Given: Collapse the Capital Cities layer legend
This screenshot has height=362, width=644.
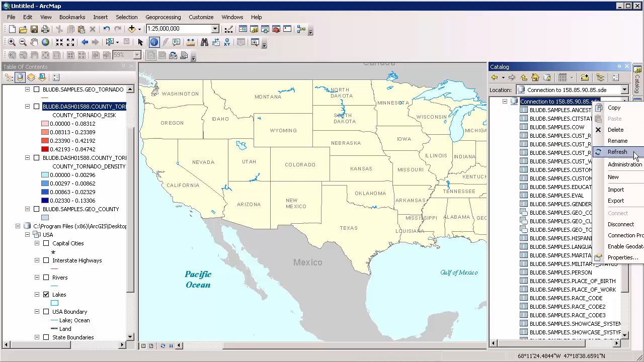Looking at the screenshot, I should (x=37, y=243).
